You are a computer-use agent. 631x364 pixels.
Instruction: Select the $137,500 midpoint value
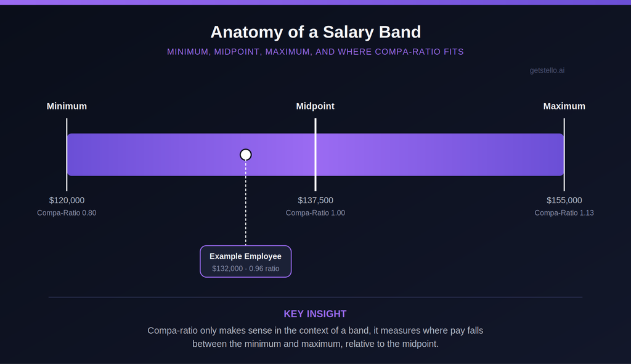click(315, 200)
